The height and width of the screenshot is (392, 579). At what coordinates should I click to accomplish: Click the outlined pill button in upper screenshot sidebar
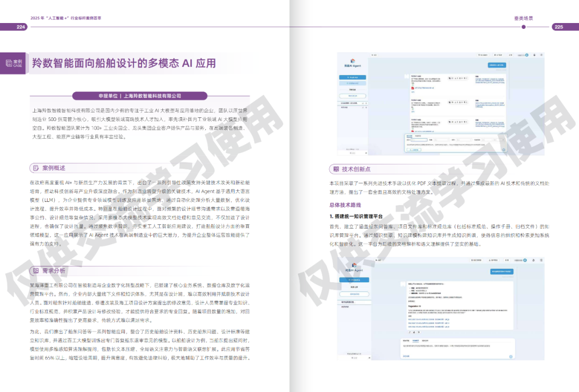tap(353, 96)
